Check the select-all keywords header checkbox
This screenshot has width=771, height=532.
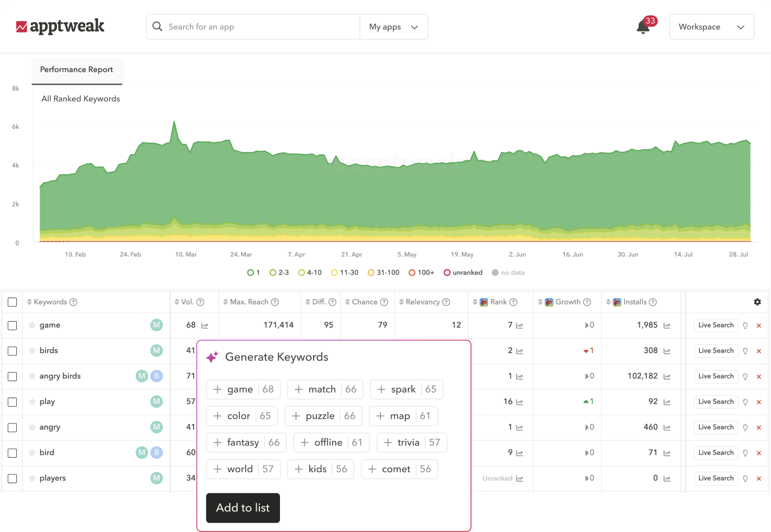click(x=12, y=302)
